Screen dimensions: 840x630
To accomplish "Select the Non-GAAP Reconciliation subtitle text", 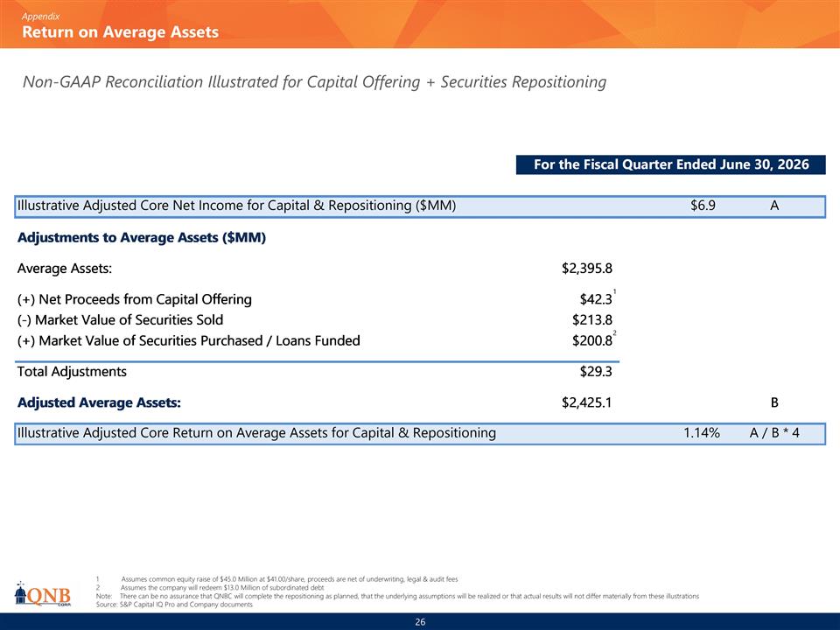I will [x=314, y=82].
